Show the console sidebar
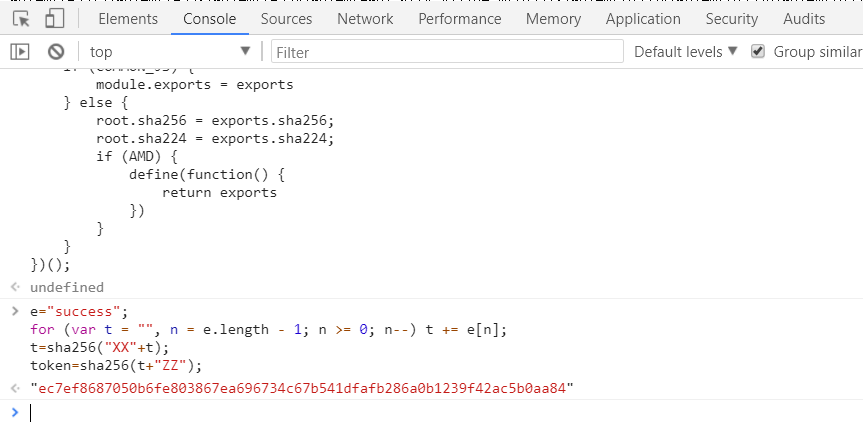This screenshot has height=422, width=863. tap(20, 52)
